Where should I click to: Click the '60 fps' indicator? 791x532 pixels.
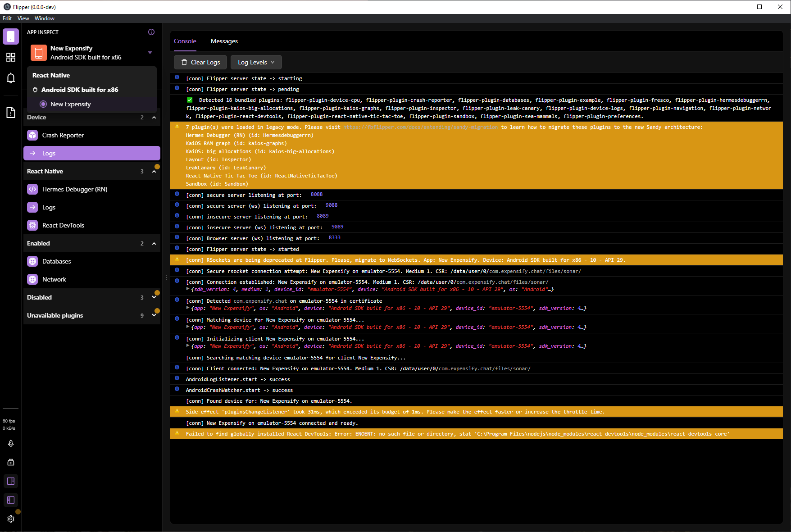9,421
